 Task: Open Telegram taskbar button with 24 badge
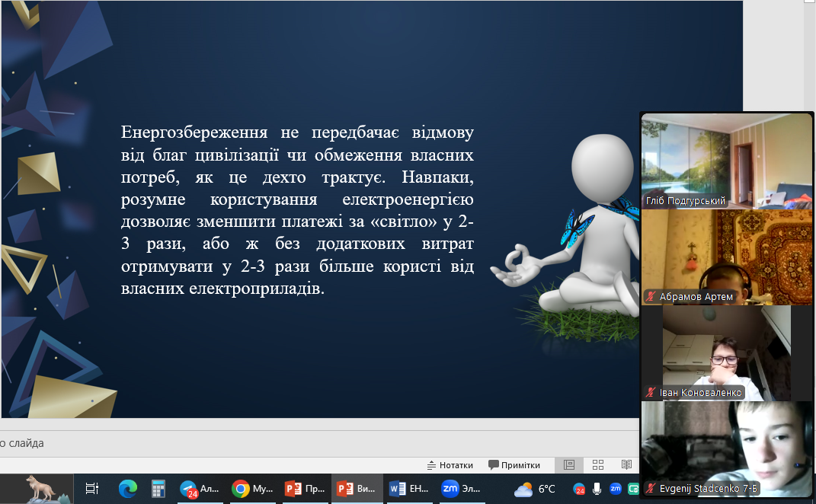click(x=200, y=489)
